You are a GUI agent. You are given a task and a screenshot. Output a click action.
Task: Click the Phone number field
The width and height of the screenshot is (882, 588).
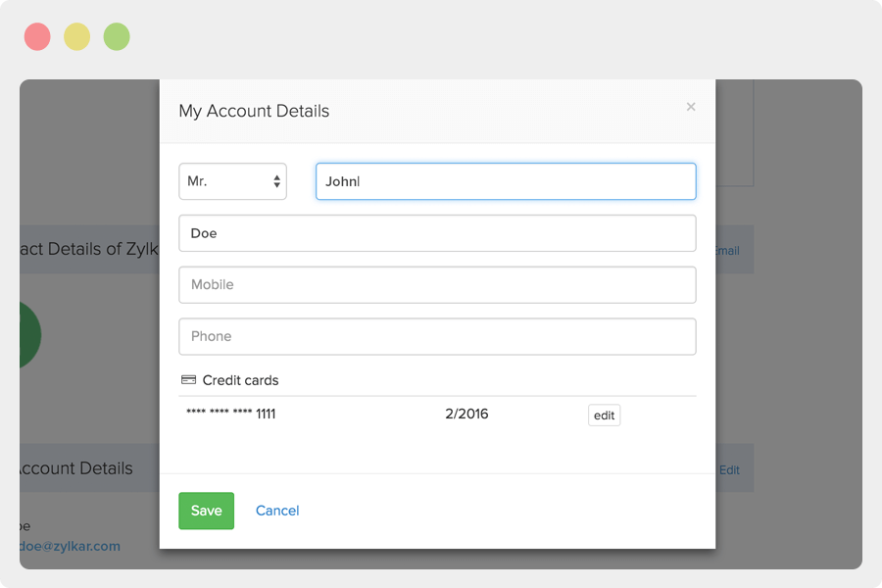coord(437,335)
